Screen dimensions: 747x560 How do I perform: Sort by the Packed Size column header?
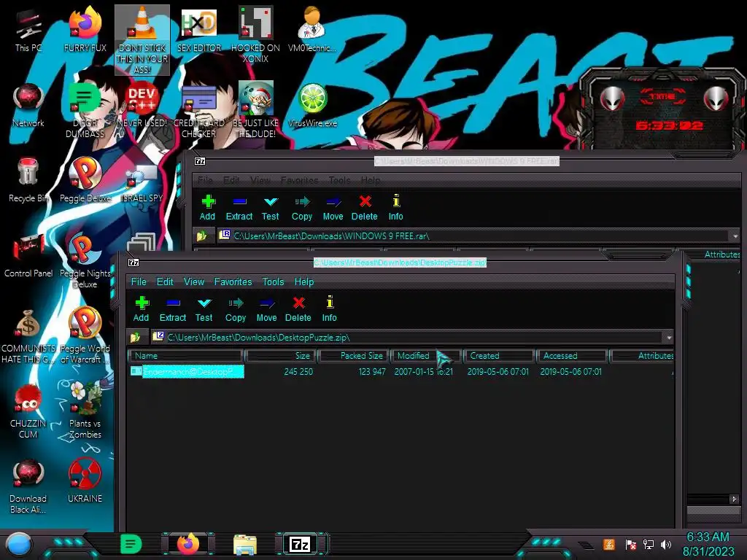click(x=354, y=356)
